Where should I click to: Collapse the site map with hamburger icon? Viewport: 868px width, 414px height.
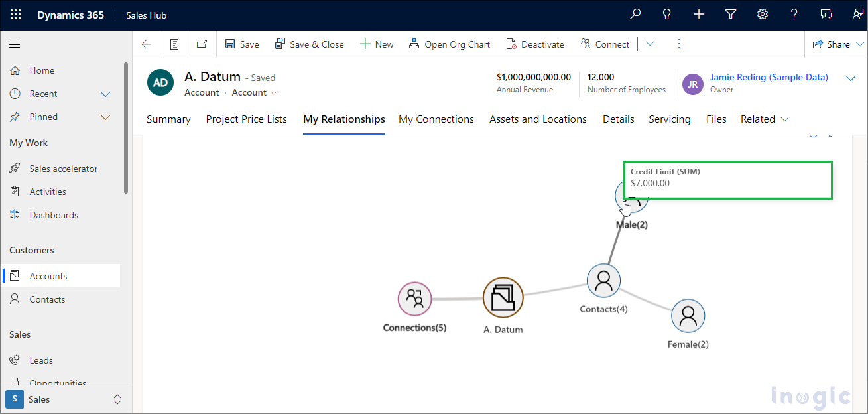pos(15,44)
